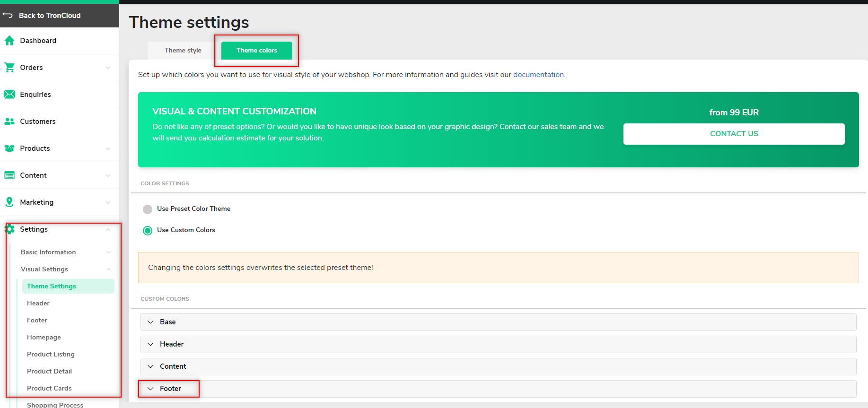Switch to the Theme colors tab
This screenshot has height=408, width=868.
pos(257,51)
